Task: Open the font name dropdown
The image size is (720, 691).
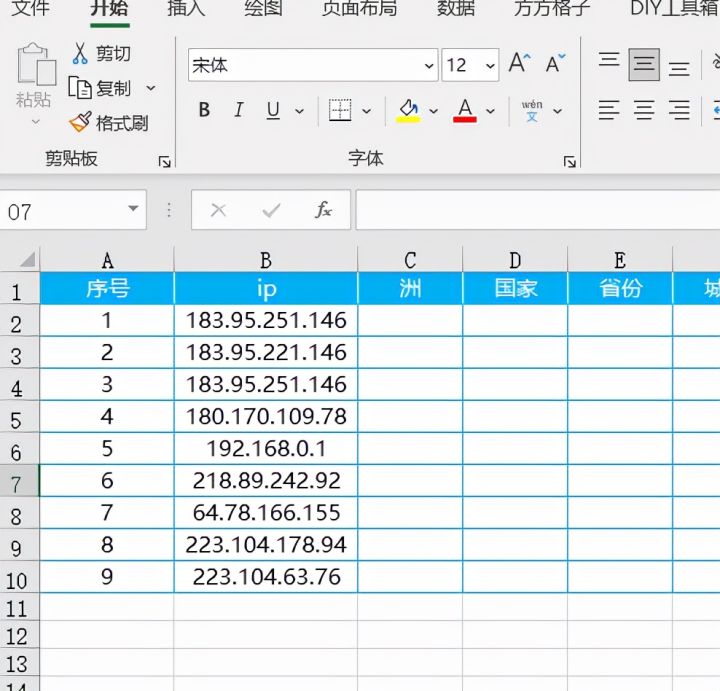Action: (429, 66)
